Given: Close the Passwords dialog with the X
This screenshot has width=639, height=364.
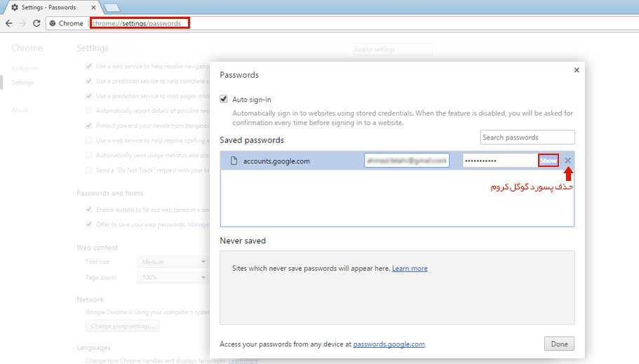Looking at the screenshot, I should (x=577, y=70).
